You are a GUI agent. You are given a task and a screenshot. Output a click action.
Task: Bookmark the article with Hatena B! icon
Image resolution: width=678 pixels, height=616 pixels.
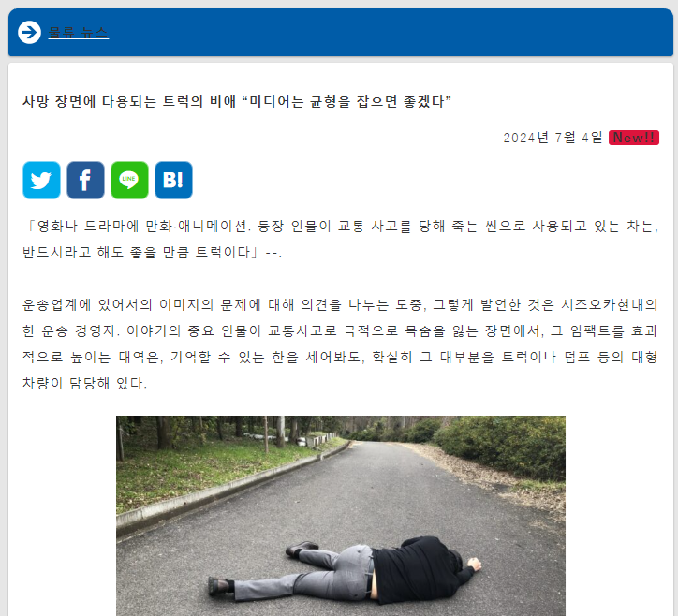[174, 181]
